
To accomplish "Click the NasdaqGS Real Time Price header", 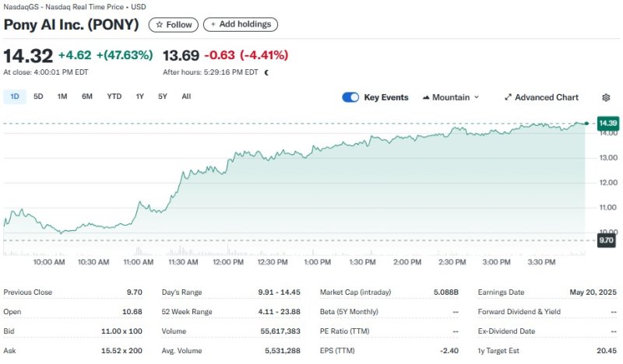I will tap(75, 7).
